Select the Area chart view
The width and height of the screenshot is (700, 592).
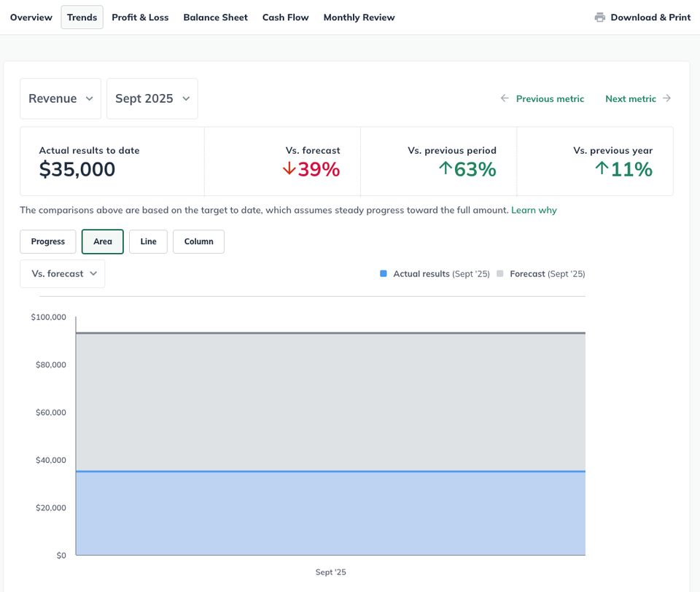point(103,241)
